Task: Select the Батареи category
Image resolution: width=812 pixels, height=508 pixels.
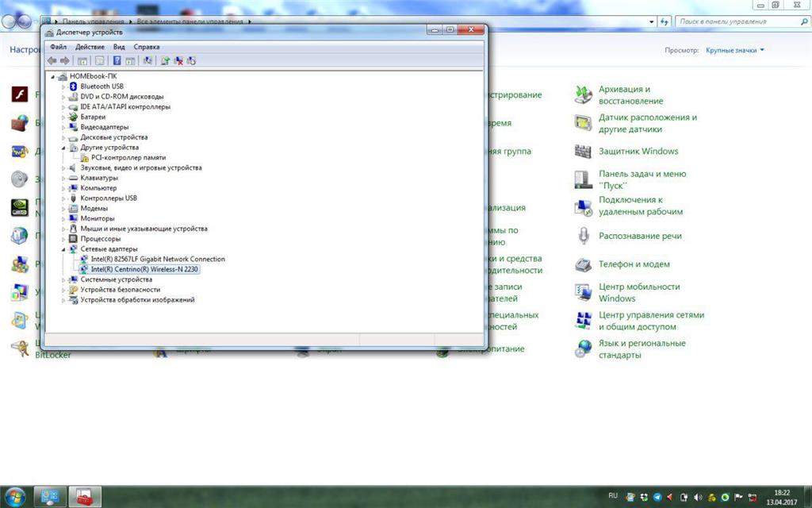Action: coord(93,117)
